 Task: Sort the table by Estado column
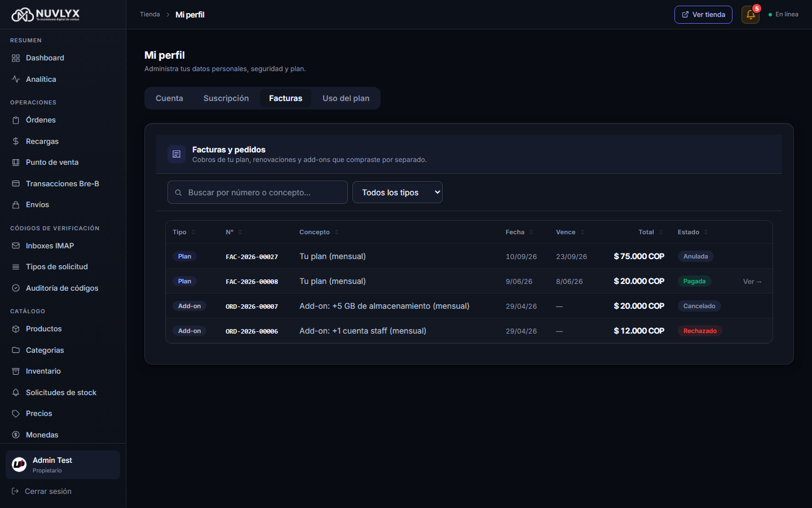pos(693,233)
